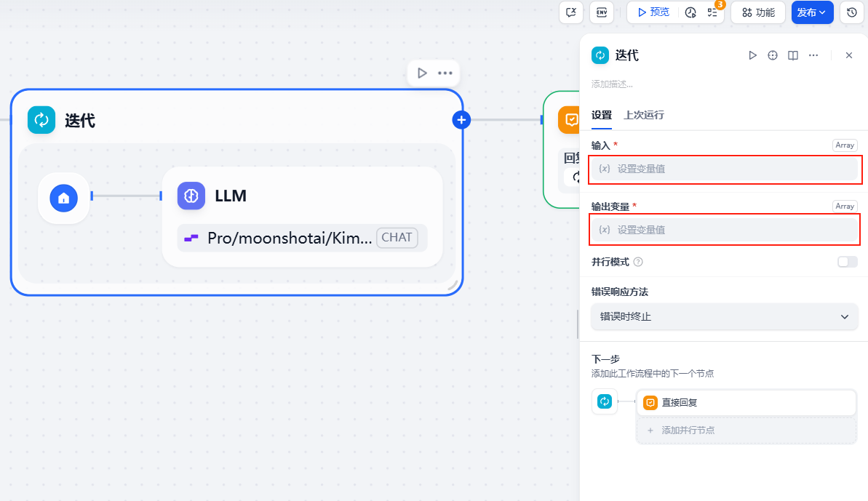Open the ENV environment variables panel
Viewport: 868px width, 501px height.
point(601,12)
